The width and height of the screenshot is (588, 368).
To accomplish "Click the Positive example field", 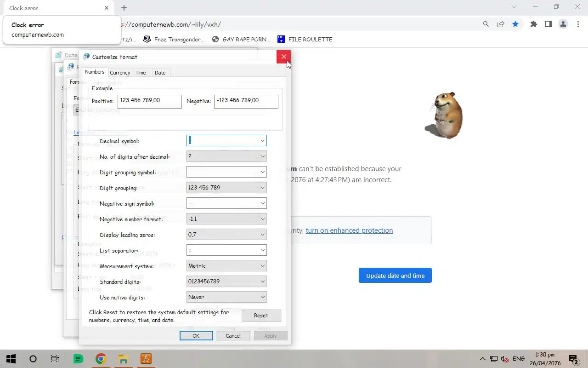I will (x=150, y=102).
